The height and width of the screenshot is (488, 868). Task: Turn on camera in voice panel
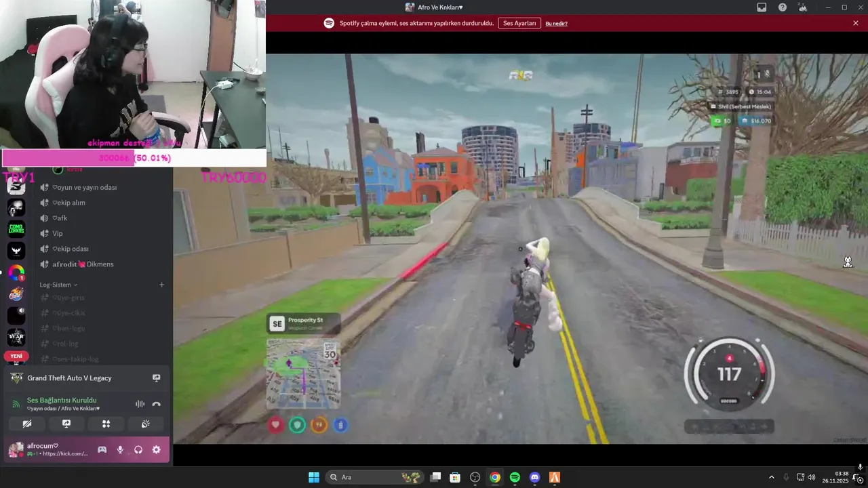(26, 424)
